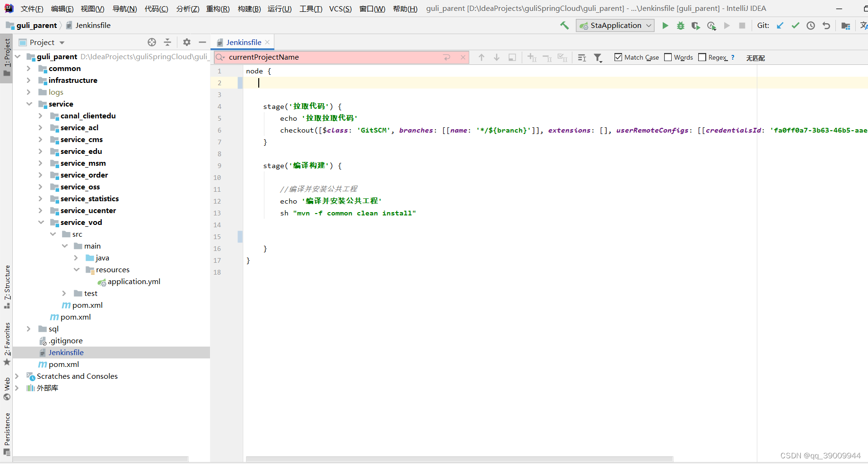Screen dimensions: 868x464
Task: Open Project Structure icon in toolbar
Action: pos(846,26)
